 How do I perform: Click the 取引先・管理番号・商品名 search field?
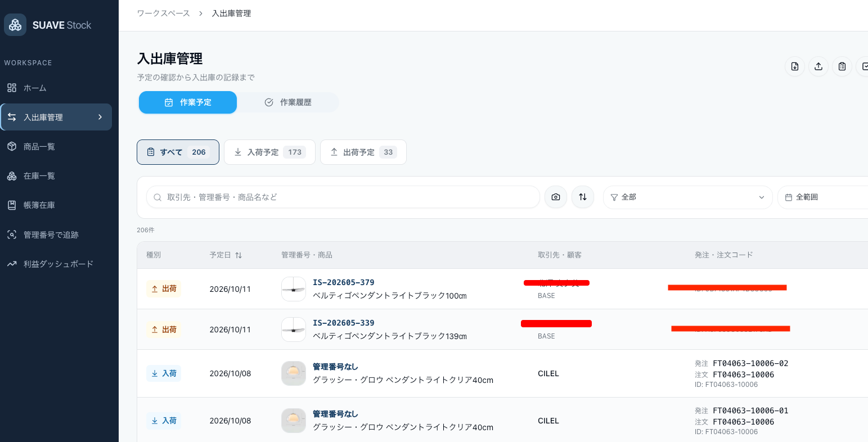tap(343, 197)
